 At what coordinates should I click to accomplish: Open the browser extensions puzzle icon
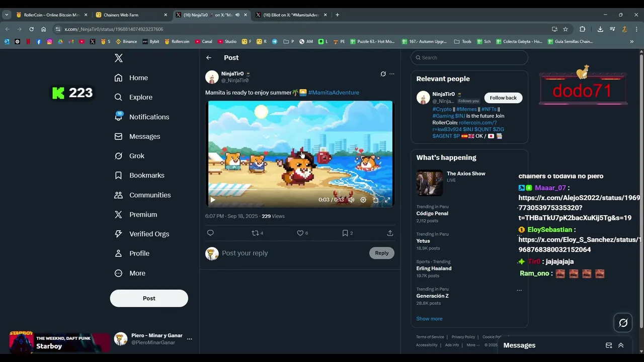tap(582, 29)
